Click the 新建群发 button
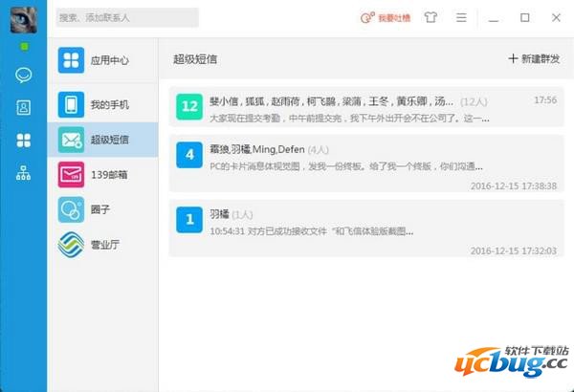Screen dimensions: 574x392 [534, 59]
